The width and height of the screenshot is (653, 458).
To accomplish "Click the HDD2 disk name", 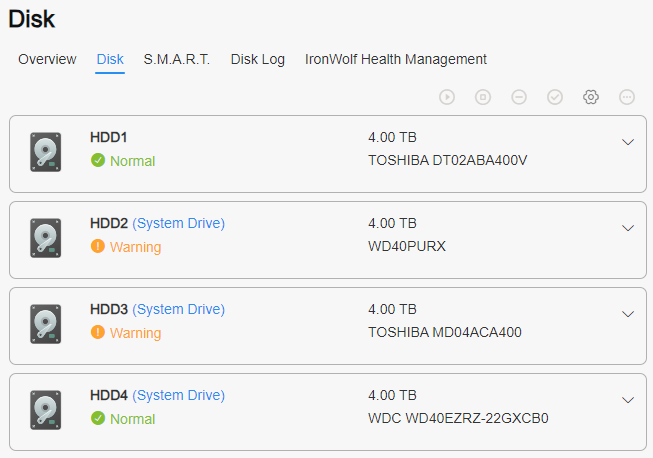I will pyautogui.click(x=109, y=224).
